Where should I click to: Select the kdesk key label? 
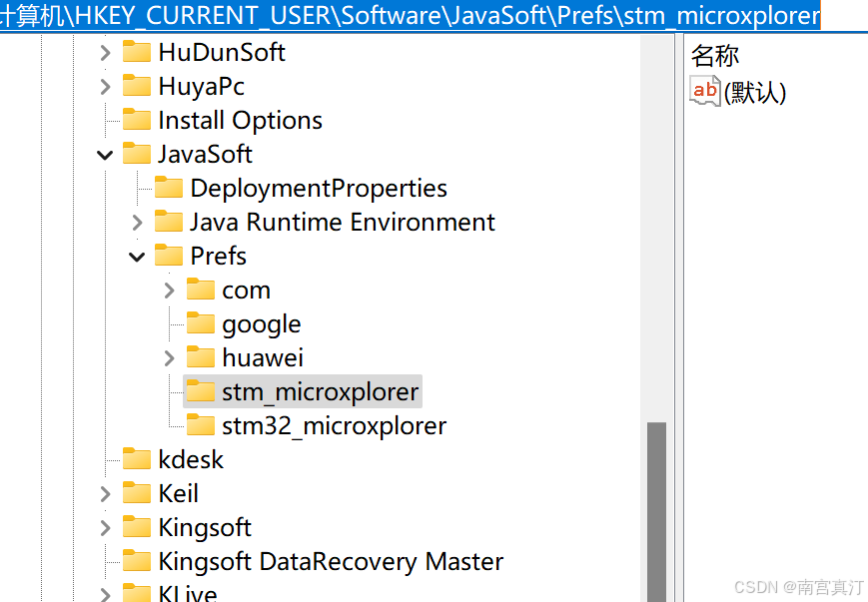click(191, 460)
